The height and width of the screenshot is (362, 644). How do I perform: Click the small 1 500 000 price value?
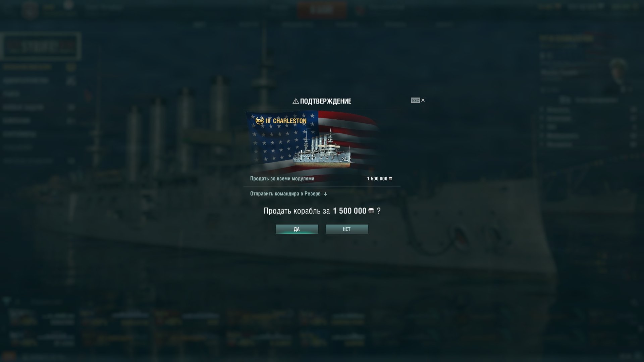377,179
